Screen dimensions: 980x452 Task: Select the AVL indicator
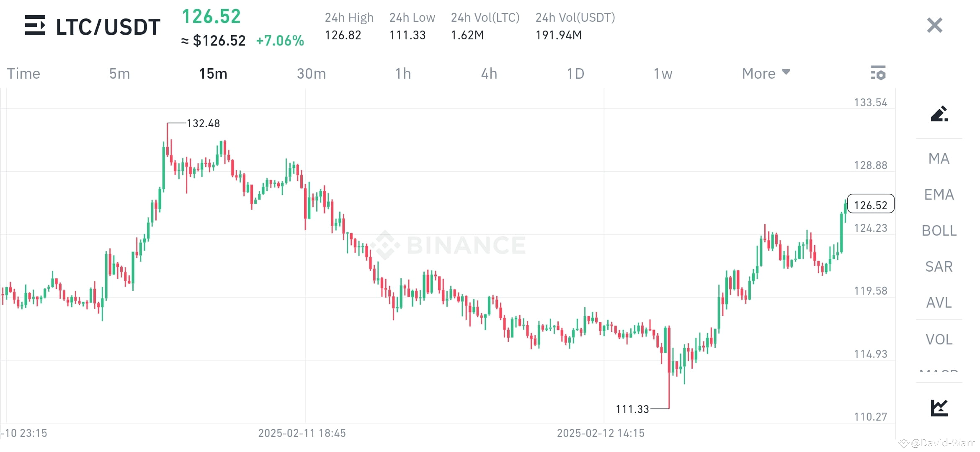coord(938,303)
